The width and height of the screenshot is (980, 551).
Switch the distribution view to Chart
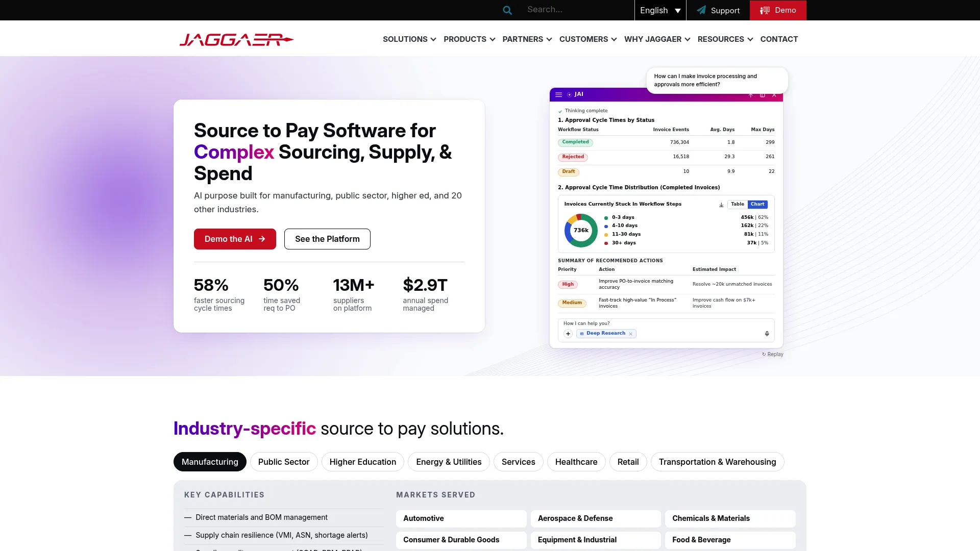click(757, 204)
